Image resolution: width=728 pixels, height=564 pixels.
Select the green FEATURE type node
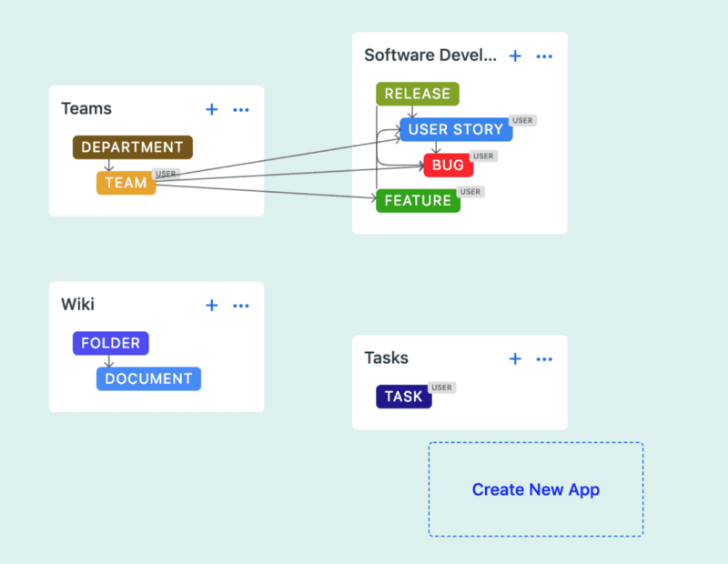(418, 200)
